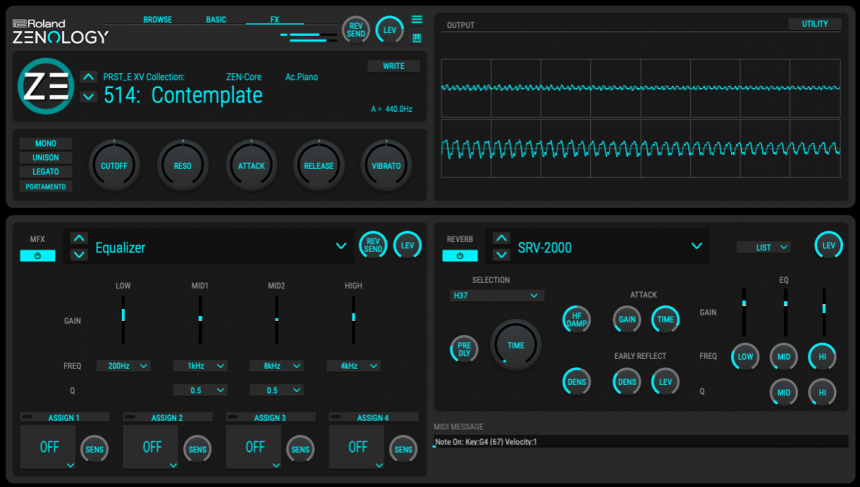Screen dimensions: 860x487
Task: Open the MID1 Q 0.5 dropdown
Action: [200, 390]
